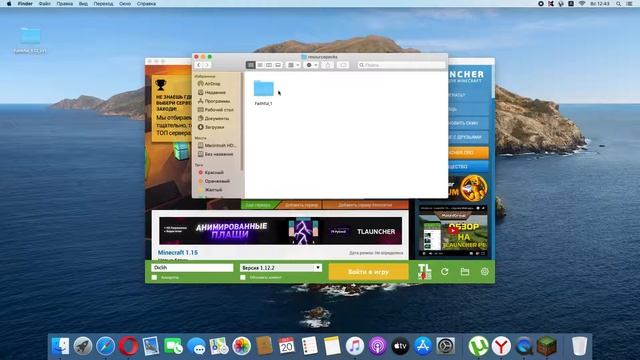Open Macintosh HD in Finder sidebar
The height and width of the screenshot is (360, 640).
tap(220, 145)
